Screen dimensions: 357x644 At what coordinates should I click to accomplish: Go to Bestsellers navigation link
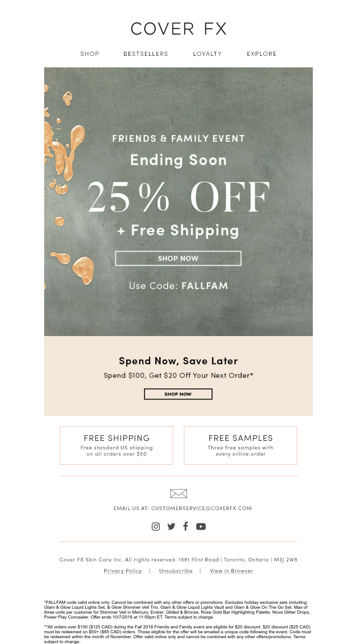coord(146,54)
